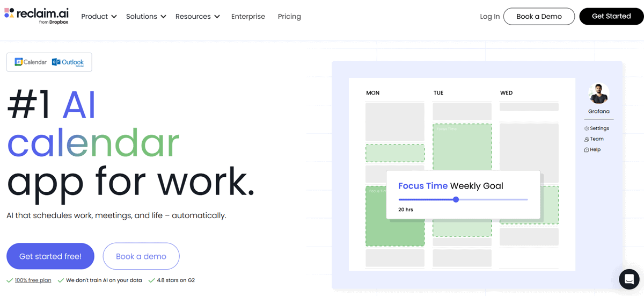The width and height of the screenshot is (644, 296).
Task: Open the Solutions menu
Action: click(146, 17)
